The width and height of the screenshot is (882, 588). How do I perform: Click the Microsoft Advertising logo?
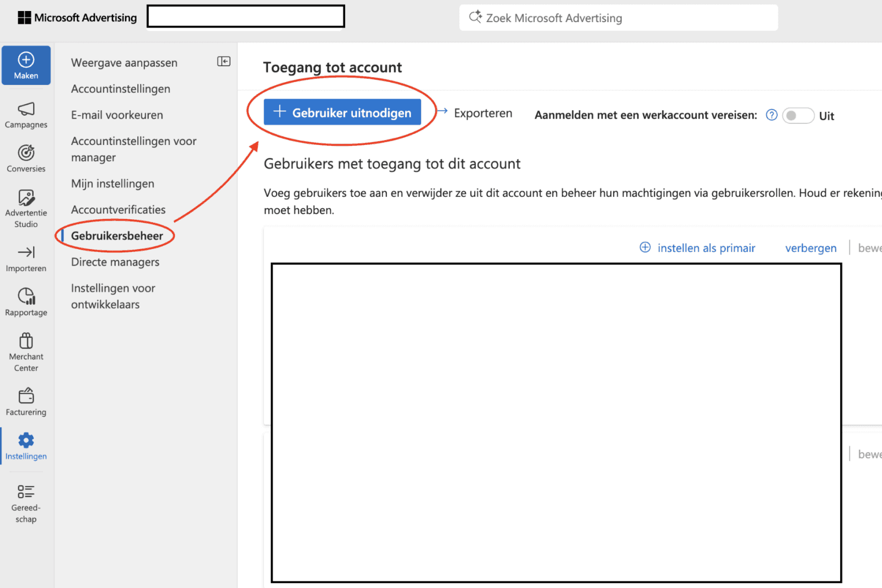[77, 18]
